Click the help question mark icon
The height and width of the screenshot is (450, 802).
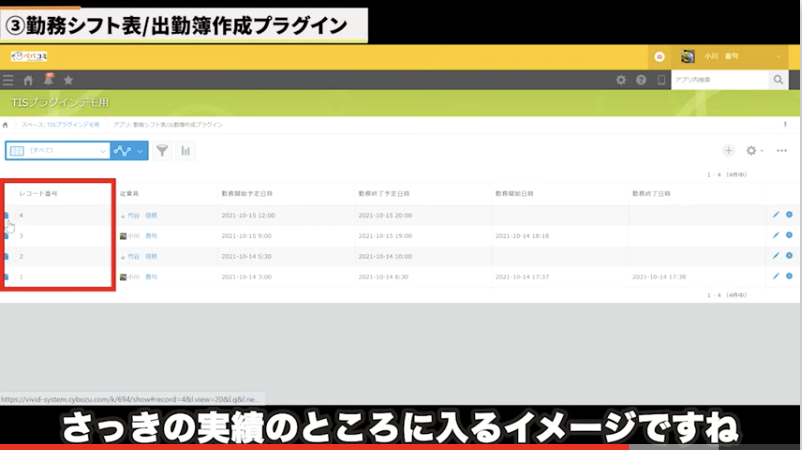[641, 80]
